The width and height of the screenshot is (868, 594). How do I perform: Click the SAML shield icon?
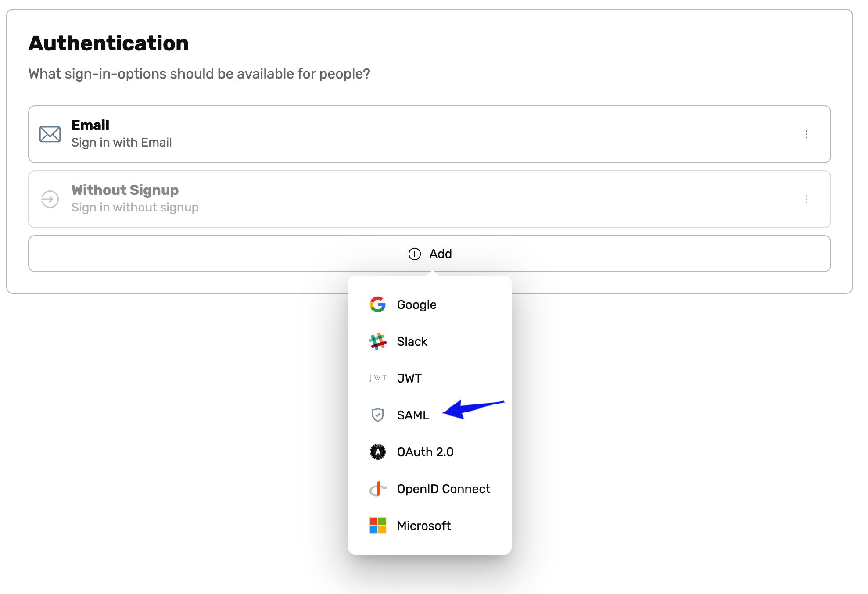click(x=377, y=415)
